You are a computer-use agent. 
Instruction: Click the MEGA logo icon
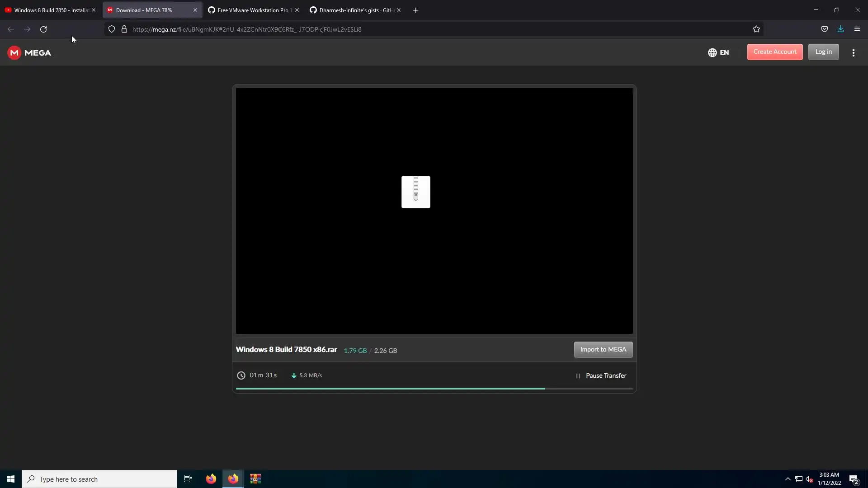coord(14,53)
